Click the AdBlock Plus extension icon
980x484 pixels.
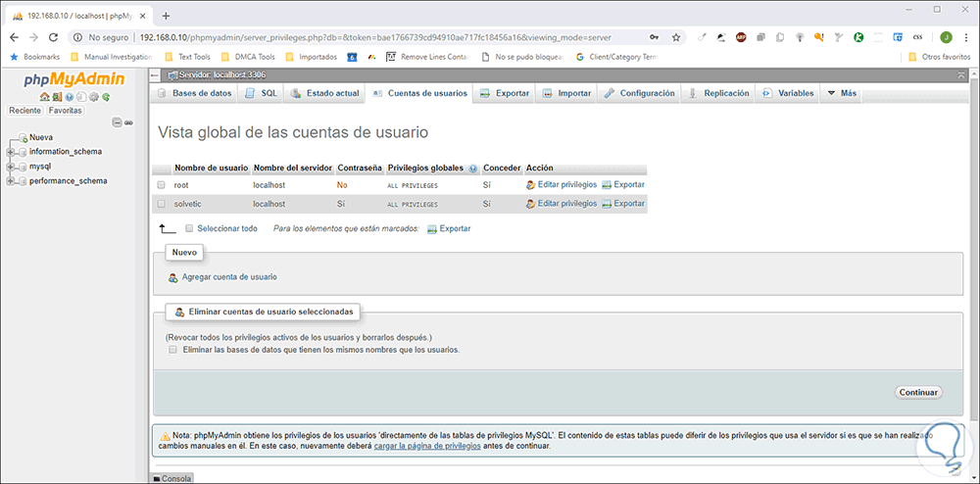pos(741,37)
